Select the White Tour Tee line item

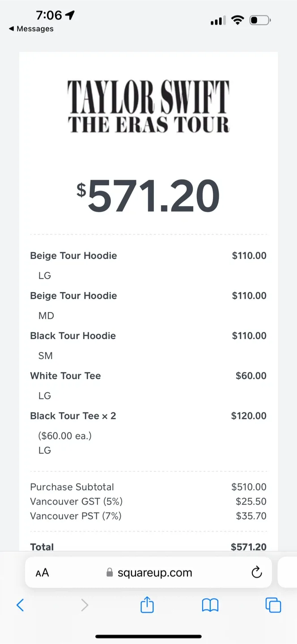pyautogui.click(x=66, y=376)
